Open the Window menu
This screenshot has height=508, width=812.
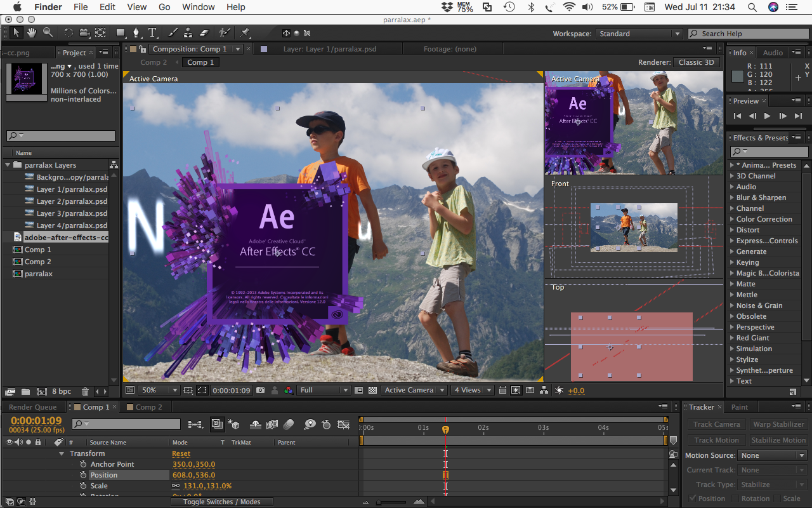[198, 7]
